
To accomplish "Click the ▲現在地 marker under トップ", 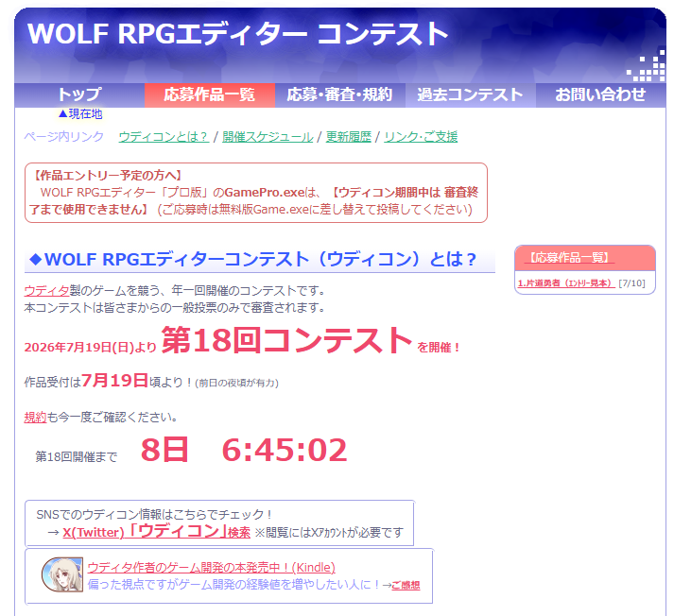I will [80, 113].
